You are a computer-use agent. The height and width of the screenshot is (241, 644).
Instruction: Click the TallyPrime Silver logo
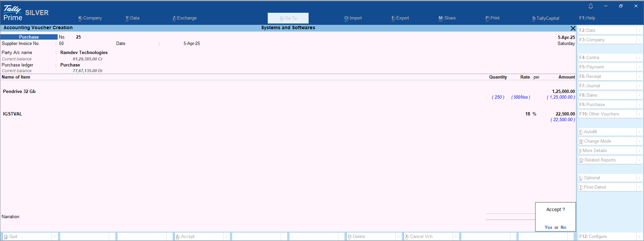click(x=25, y=13)
